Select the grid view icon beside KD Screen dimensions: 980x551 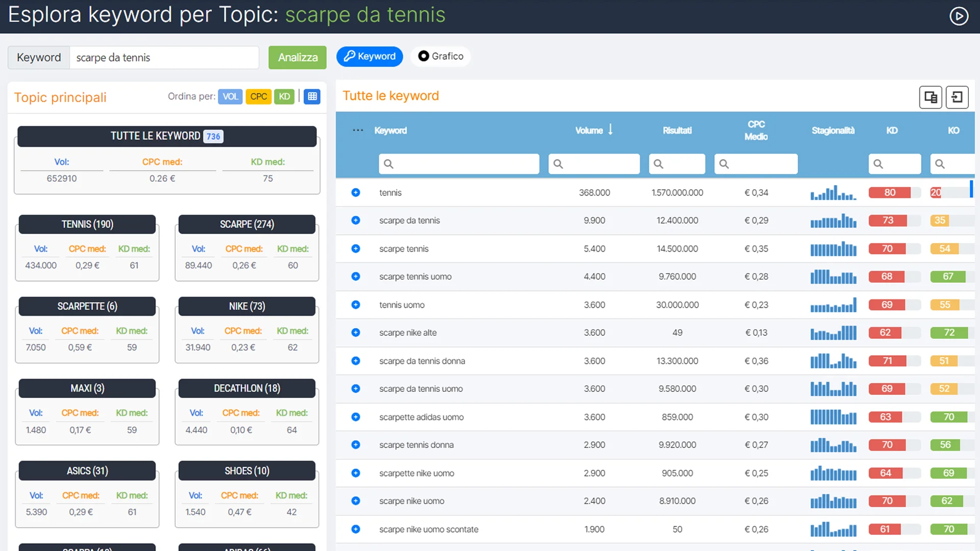[x=312, y=96]
